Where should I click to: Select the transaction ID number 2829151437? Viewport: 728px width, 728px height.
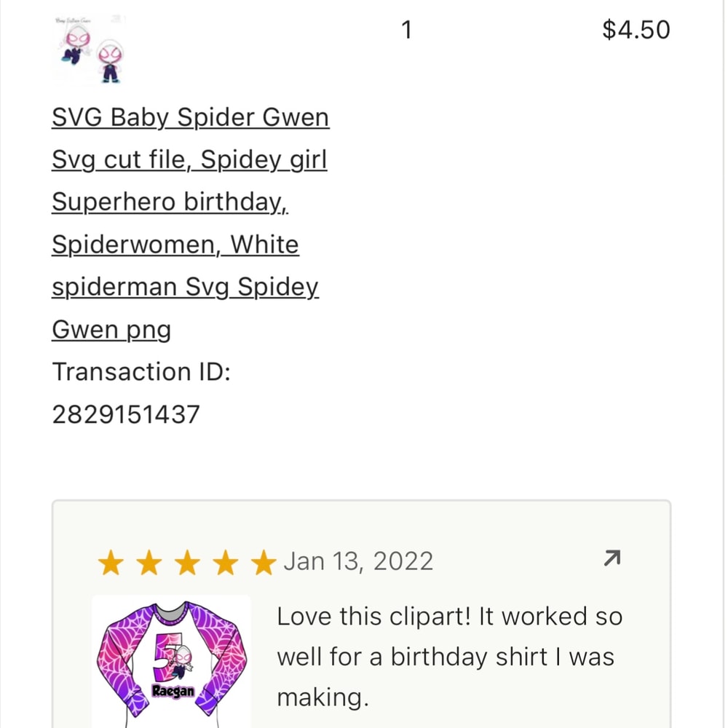(125, 414)
